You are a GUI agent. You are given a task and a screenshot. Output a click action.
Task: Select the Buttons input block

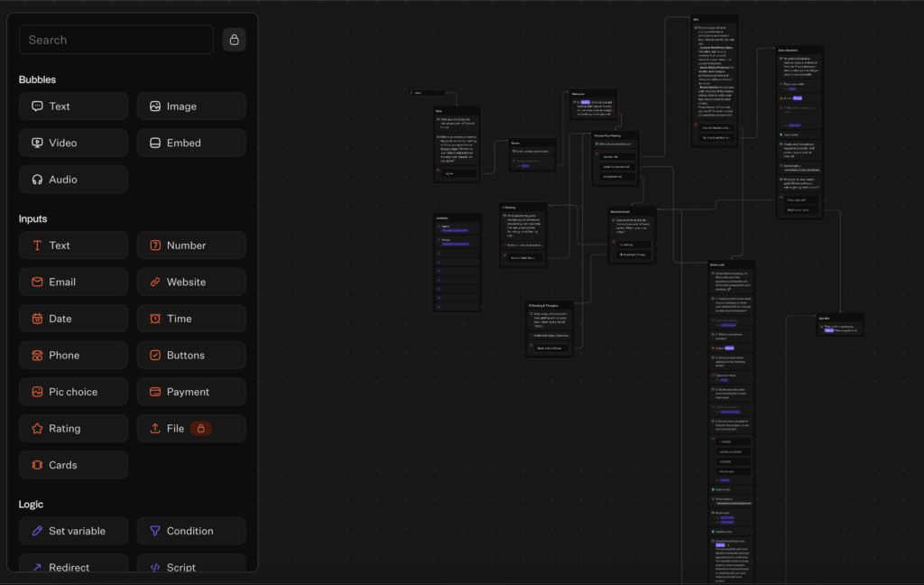(x=191, y=355)
